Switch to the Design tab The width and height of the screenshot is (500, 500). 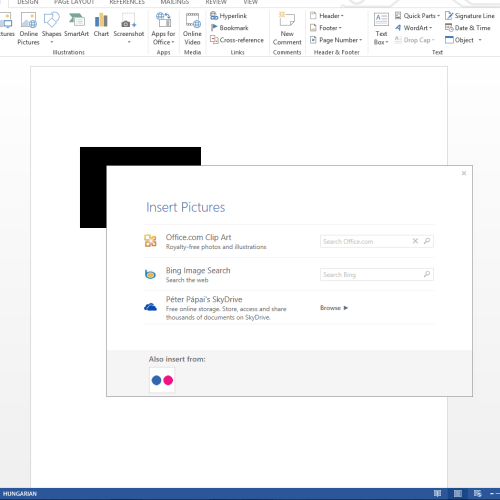pos(28,2)
